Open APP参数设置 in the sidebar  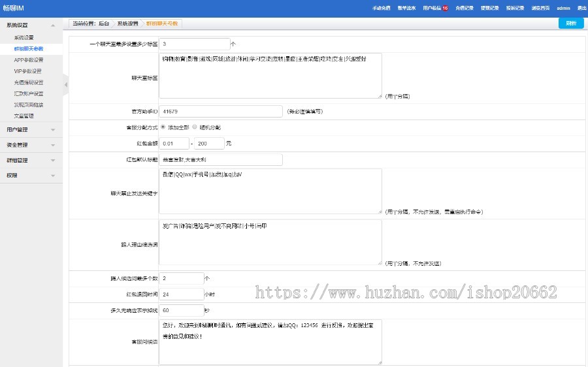28,59
